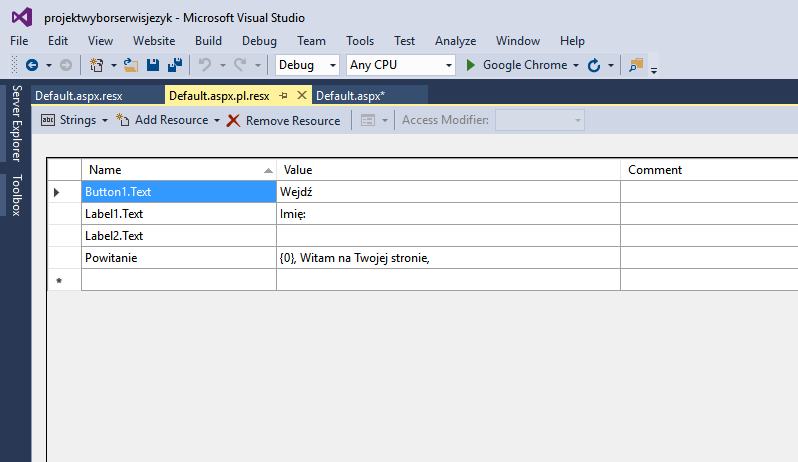The width and height of the screenshot is (798, 462).
Task: Start debugging with green play icon
Action: click(471, 65)
